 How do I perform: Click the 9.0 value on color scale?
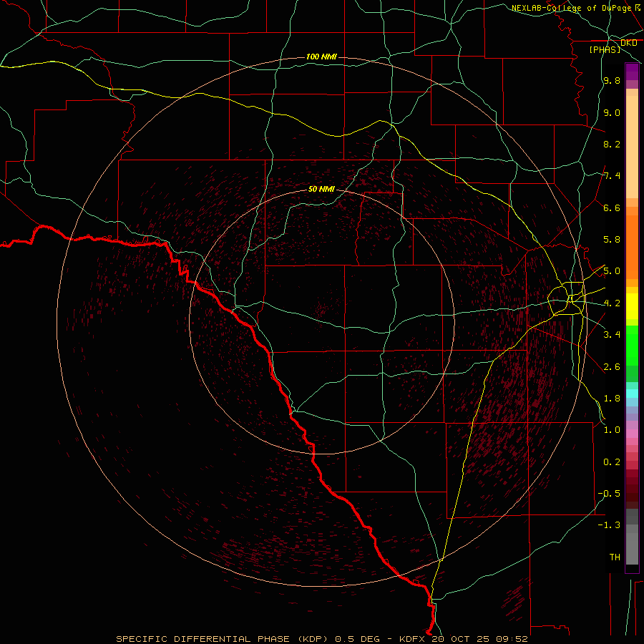coord(612,112)
